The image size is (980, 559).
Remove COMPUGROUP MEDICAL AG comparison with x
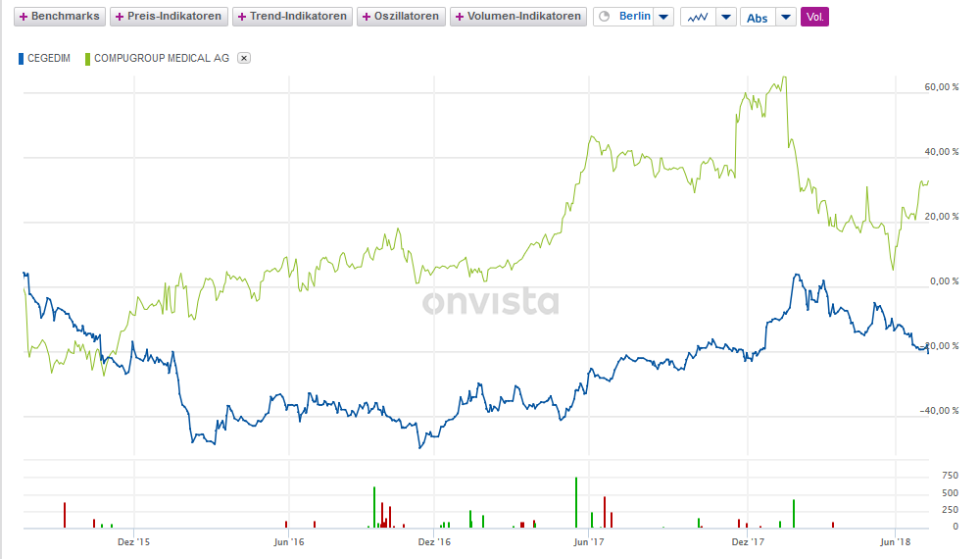[244, 58]
